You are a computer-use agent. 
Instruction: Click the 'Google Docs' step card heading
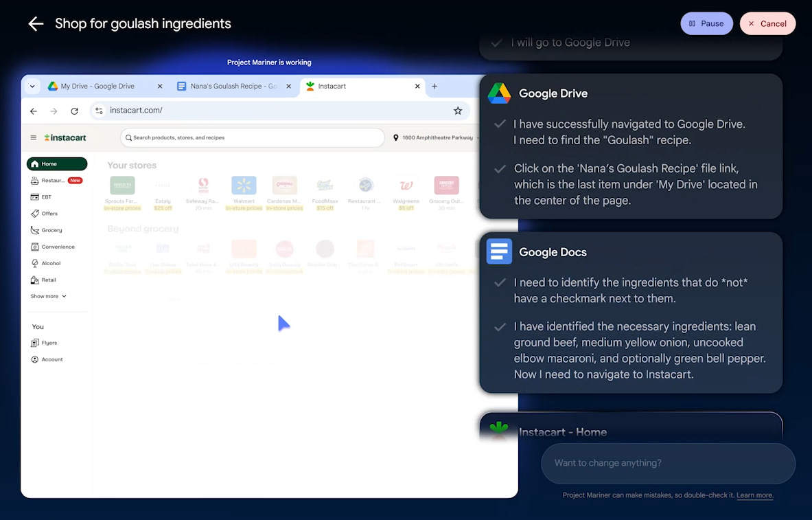pyautogui.click(x=553, y=252)
